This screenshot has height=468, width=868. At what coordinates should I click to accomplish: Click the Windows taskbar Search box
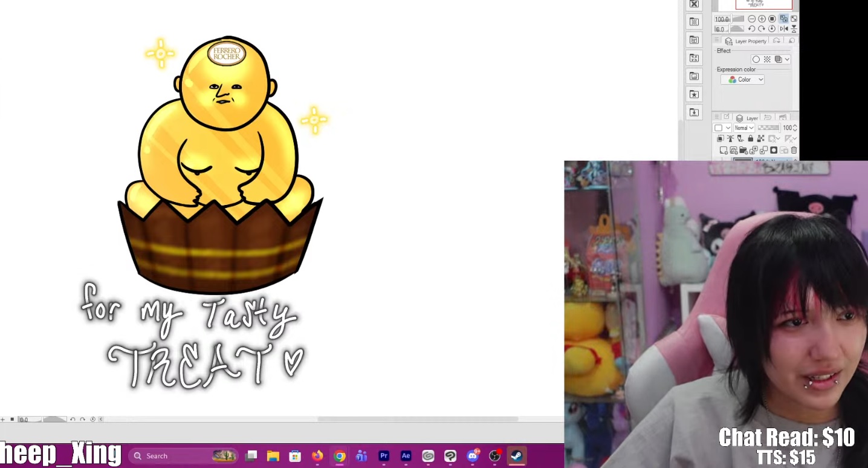click(184, 456)
